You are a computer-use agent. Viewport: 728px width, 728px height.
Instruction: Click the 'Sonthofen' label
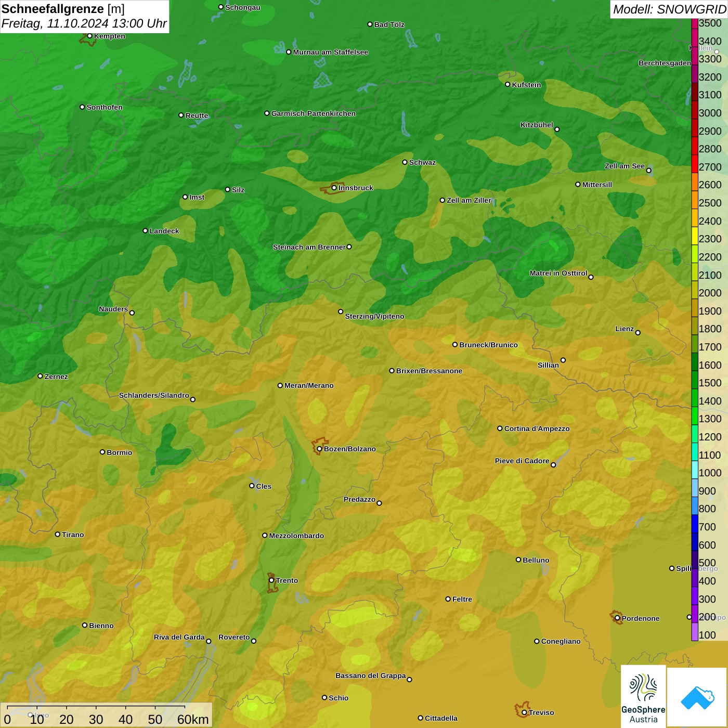pos(105,107)
